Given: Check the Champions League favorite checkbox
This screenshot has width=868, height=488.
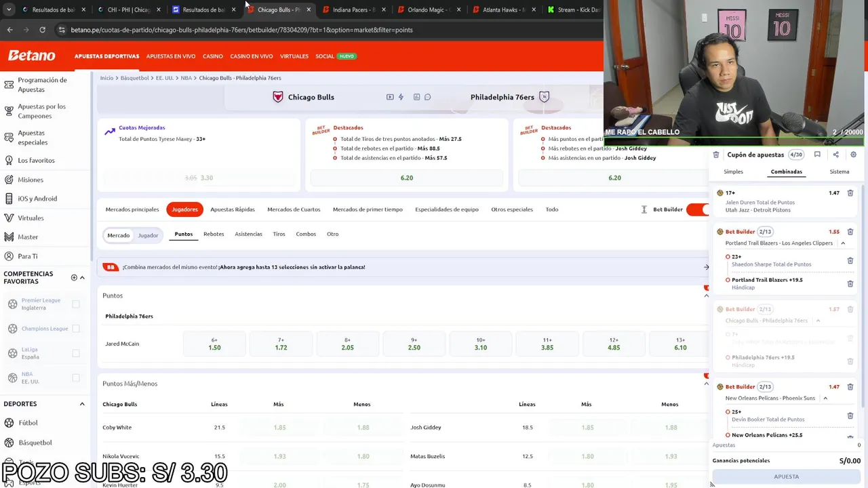Looking at the screenshot, I should tap(76, 329).
